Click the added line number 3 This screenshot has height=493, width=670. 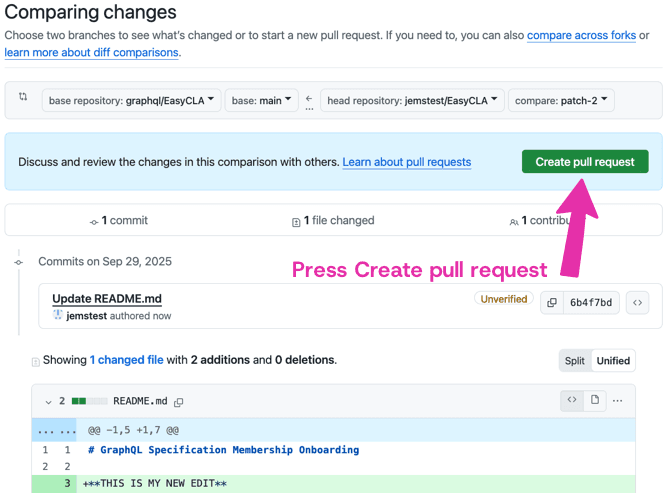tap(67, 484)
